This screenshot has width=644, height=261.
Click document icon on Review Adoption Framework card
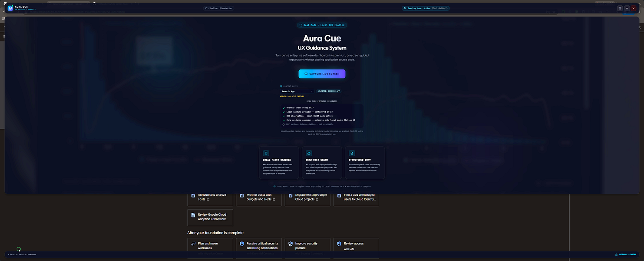click(193, 216)
